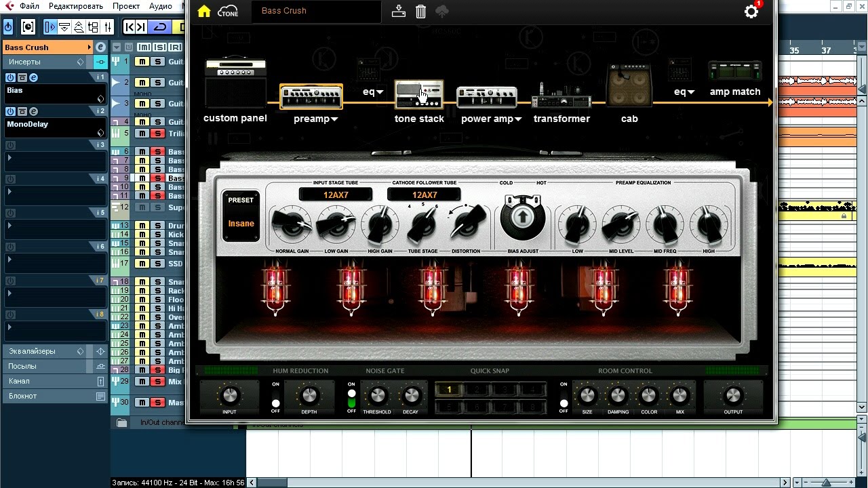Select the amp match module
The width and height of the screenshot is (868, 488).
pos(735,71)
